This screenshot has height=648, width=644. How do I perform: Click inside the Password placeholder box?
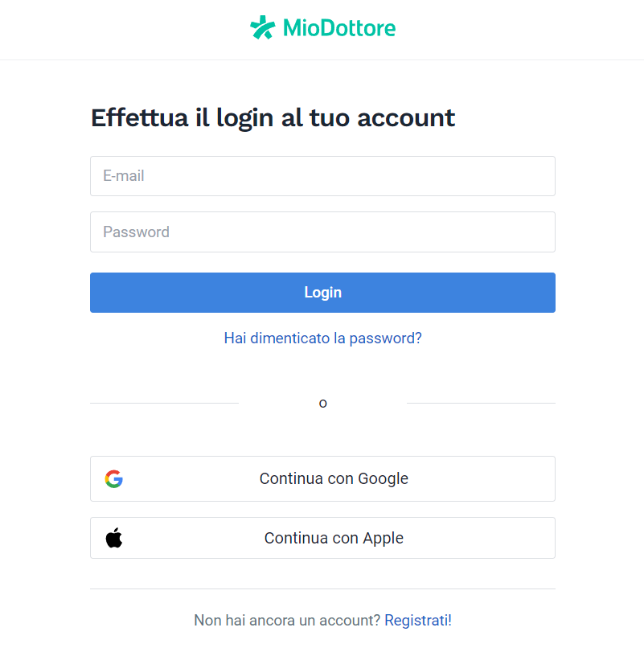pyautogui.click(x=322, y=232)
